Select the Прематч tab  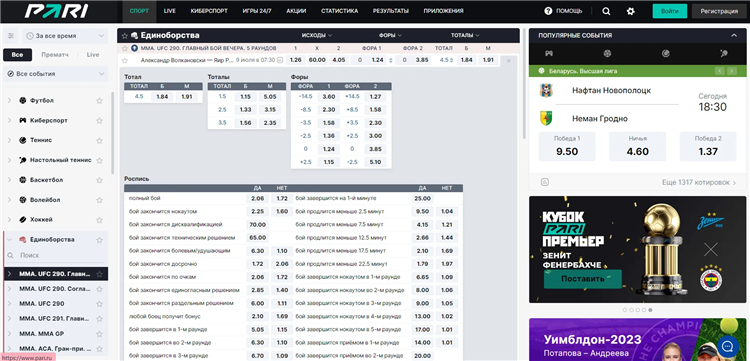[x=55, y=55]
